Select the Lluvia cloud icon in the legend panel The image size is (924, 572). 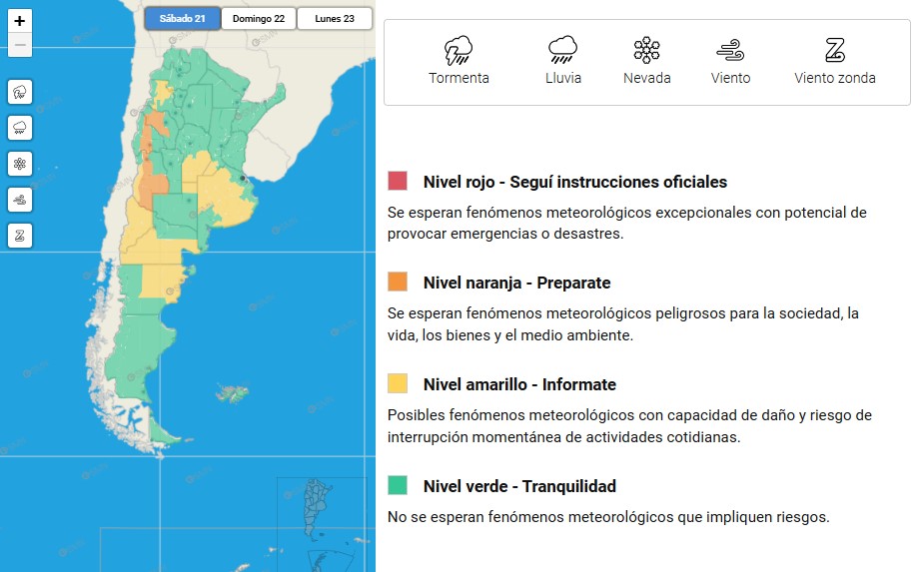coord(563,50)
